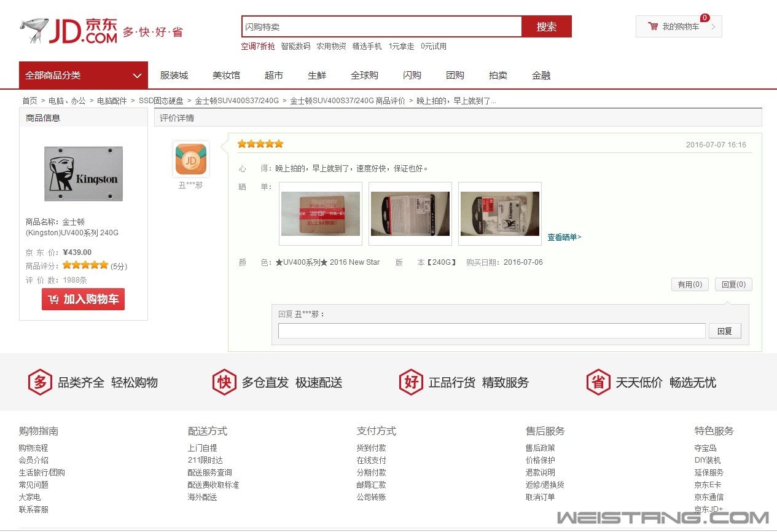The height and width of the screenshot is (532, 777).
Task: Expand the cart arrow next to 我的购物车
Action: click(713, 26)
